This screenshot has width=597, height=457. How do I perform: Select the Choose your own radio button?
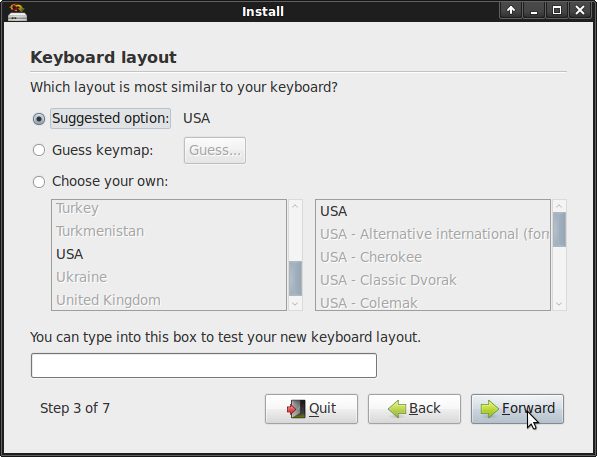39,182
